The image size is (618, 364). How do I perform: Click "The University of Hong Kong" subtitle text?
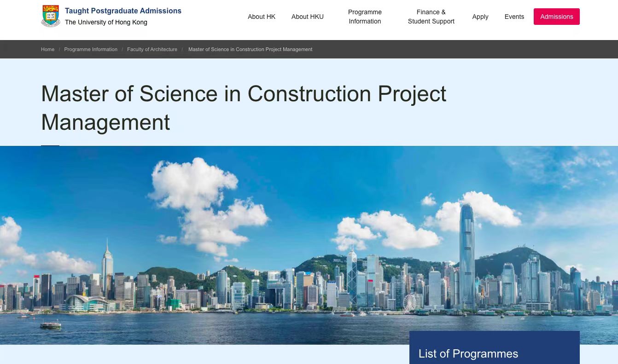tap(106, 22)
